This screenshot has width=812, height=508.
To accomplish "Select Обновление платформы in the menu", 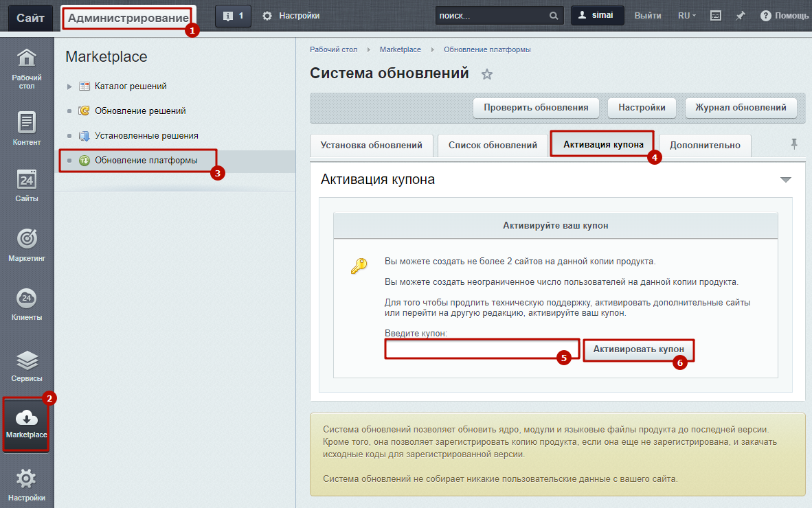I will [x=146, y=161].
